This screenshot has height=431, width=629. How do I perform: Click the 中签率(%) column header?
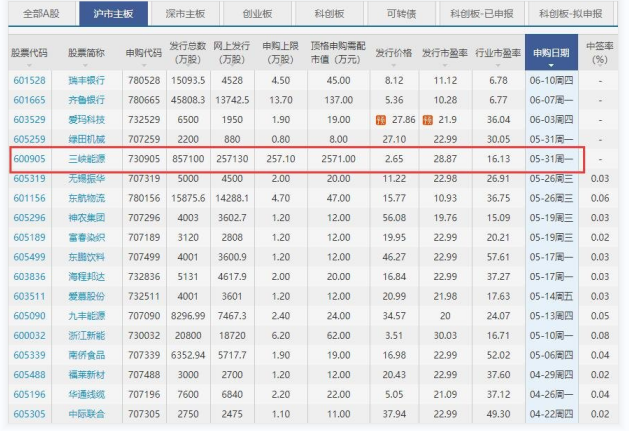[x=600, y=53]
